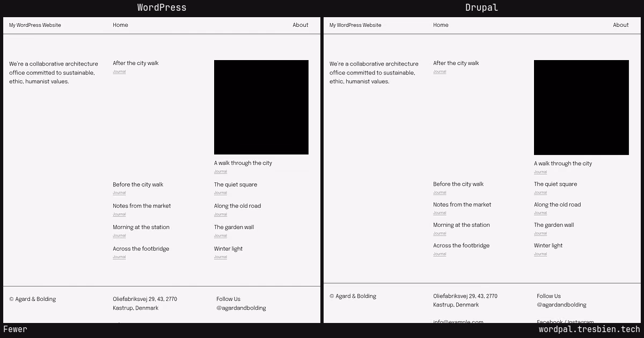644x338 pixels.
Task: Open 'A walk through the city' in WordPress pane
Action: (x=243, y=163)
